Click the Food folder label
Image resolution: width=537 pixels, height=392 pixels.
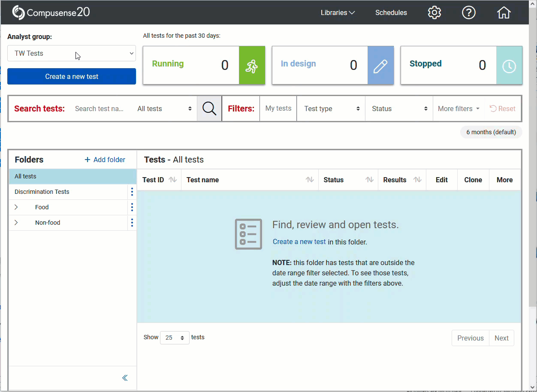[x=42, y=207]
